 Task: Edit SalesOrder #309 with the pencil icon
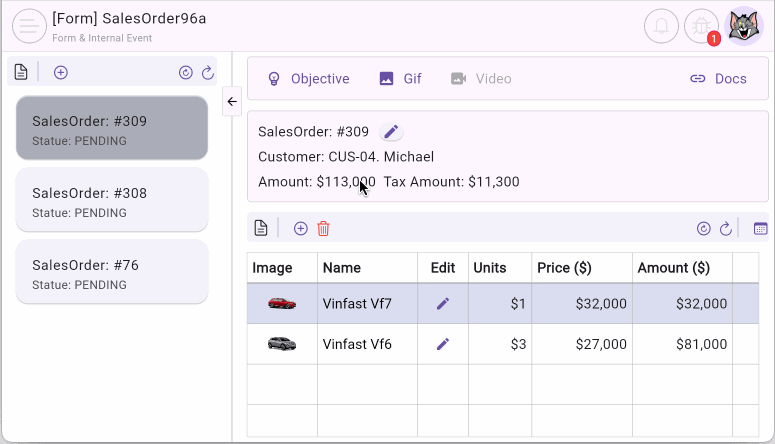[392, 132]
